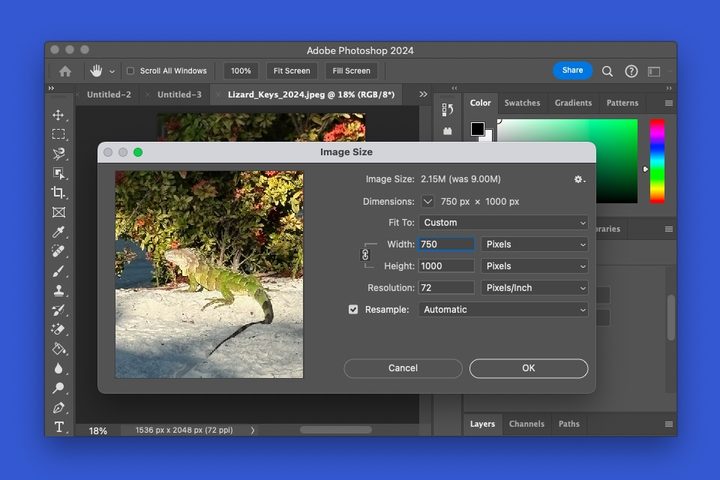Screen dimensions: 720x480
Task: Open the History panel icon
Action: point(447,109)
